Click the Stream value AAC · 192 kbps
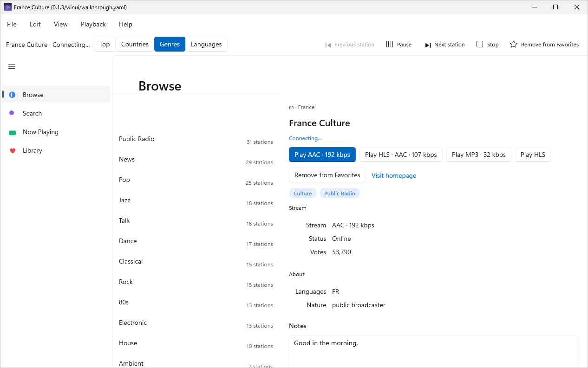Screen dimensions: 588x368 (x=353, y=225)
